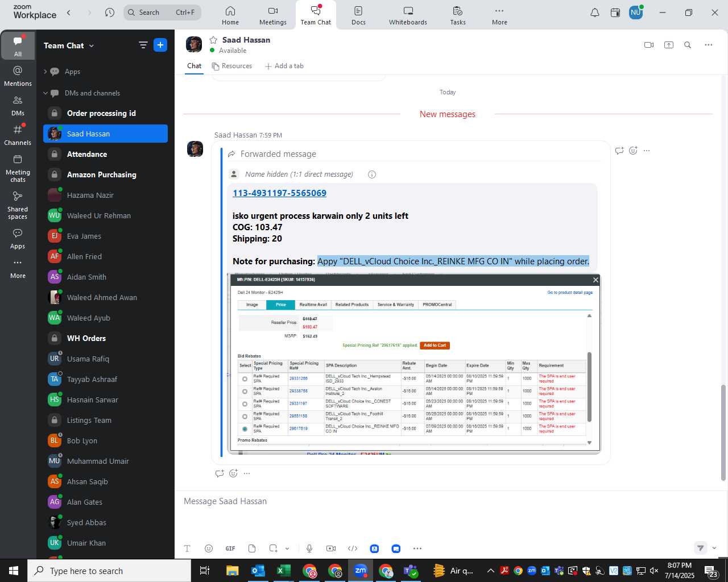Expand the Apps section in chat list
This screenshot has width=728, height=582.
coord(45,72)
